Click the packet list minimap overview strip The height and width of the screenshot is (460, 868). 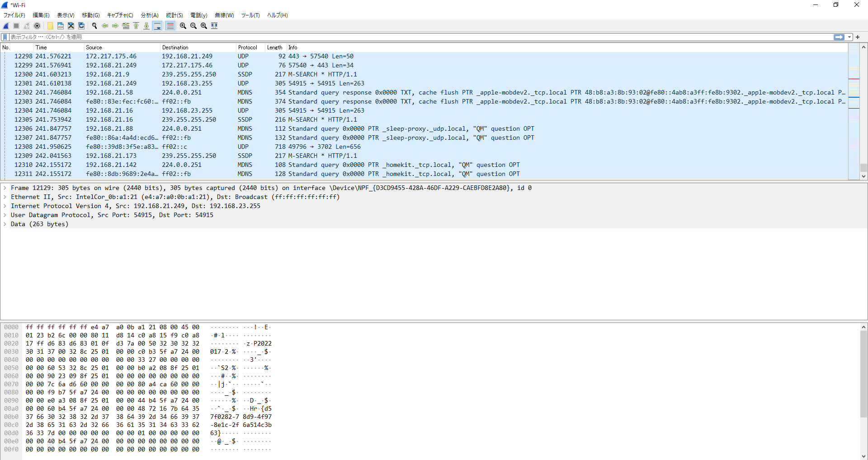854,112
